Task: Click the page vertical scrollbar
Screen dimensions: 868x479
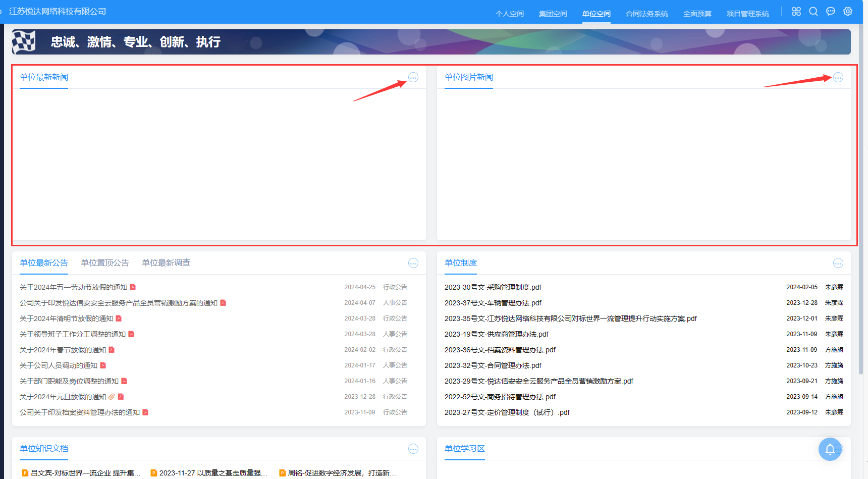Action: click(861, 202)
